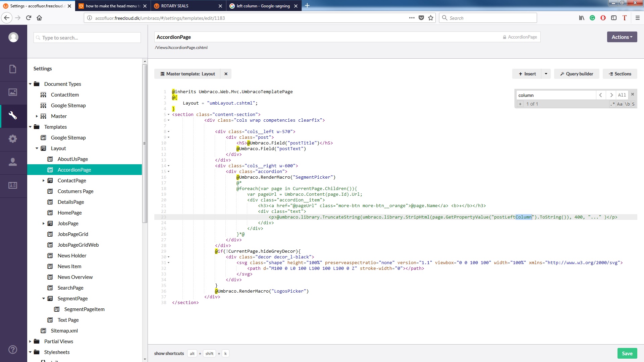Open the user avatar profile
The image size is (644, 362).
tap(13, 37)
